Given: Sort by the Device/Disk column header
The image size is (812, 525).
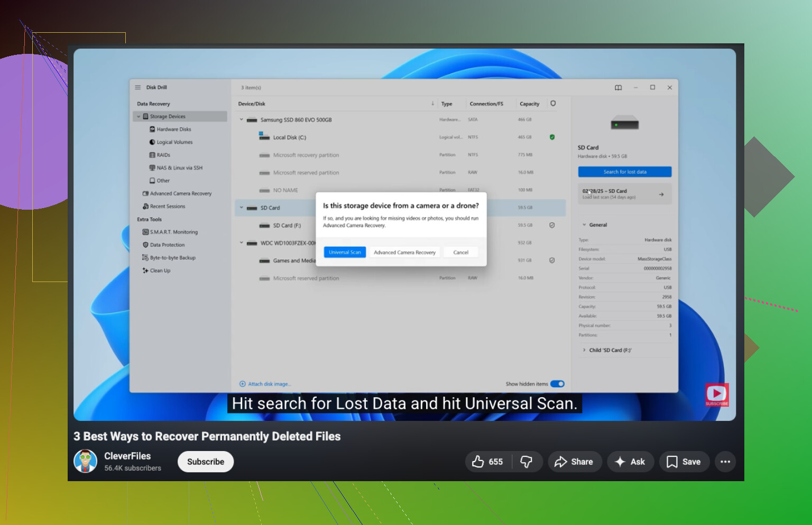Looking at the screenshot, I should click(x=252, y=104).
